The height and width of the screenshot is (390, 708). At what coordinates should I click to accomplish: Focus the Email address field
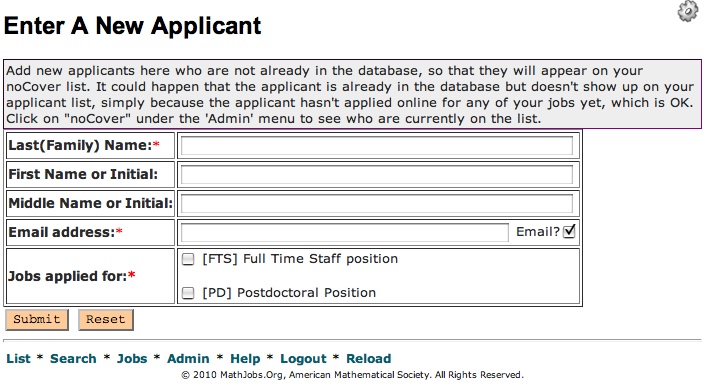click(345, 232)
